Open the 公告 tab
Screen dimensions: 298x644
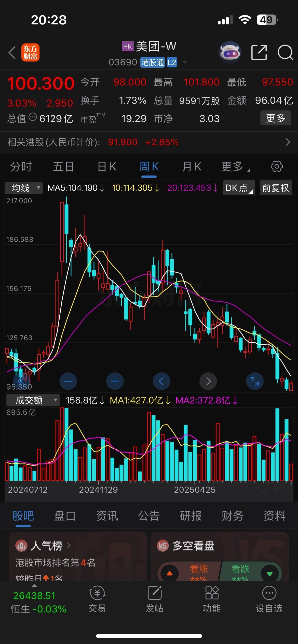coord(149,516)
